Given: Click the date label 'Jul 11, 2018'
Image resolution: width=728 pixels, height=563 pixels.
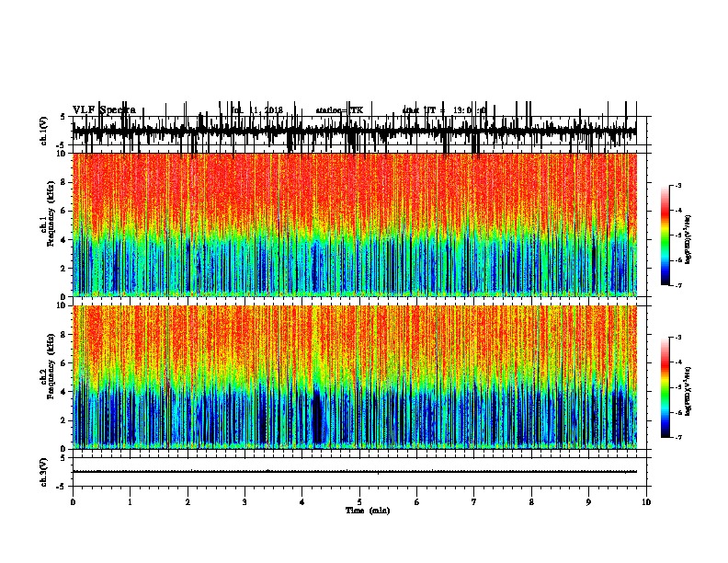Looking at the screenshot, I should click(257, 110).
